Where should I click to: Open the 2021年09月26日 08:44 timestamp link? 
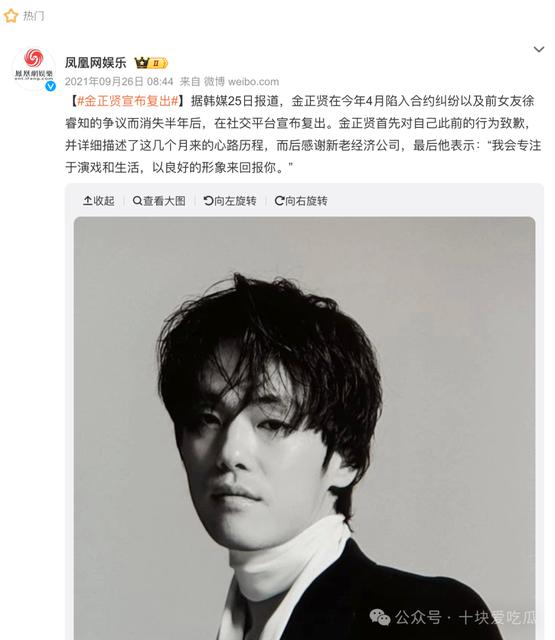119,82
